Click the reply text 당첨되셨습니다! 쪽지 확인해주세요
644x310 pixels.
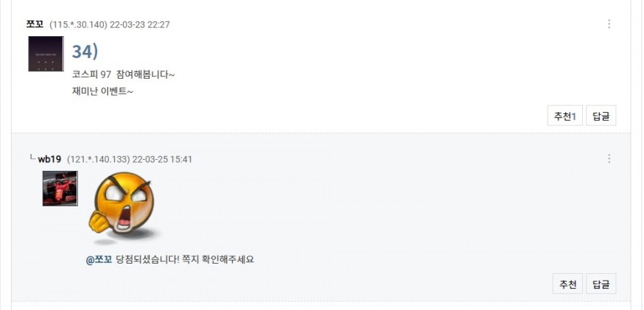tap(184, 259)
